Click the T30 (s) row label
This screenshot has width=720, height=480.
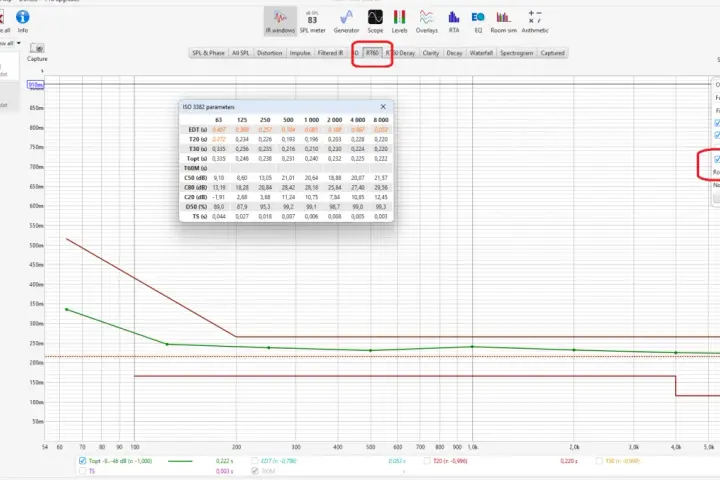[198, 149]
